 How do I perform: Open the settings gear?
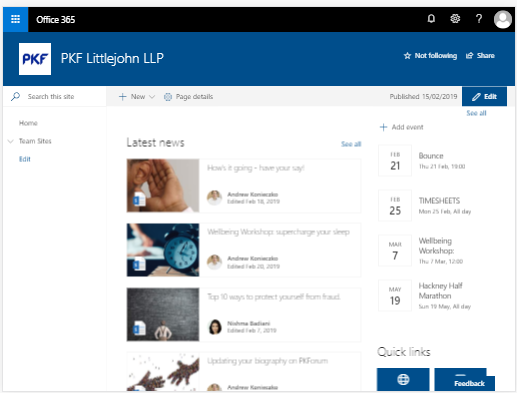455,19
